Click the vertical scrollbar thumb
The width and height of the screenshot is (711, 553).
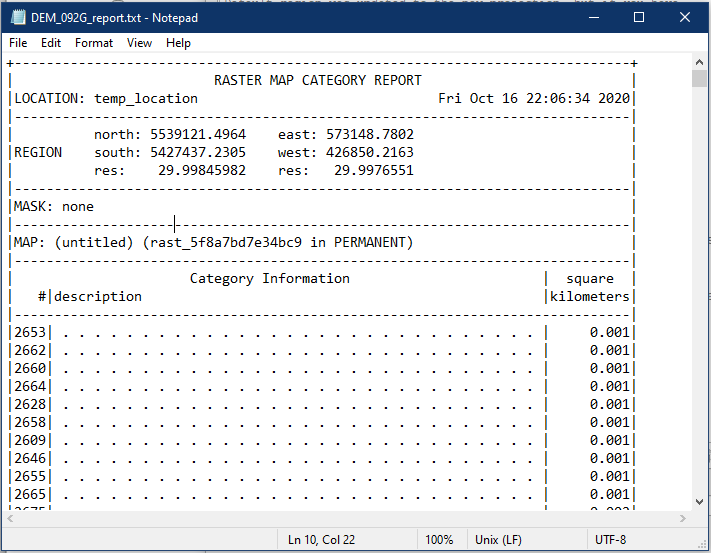coord(700,80)
